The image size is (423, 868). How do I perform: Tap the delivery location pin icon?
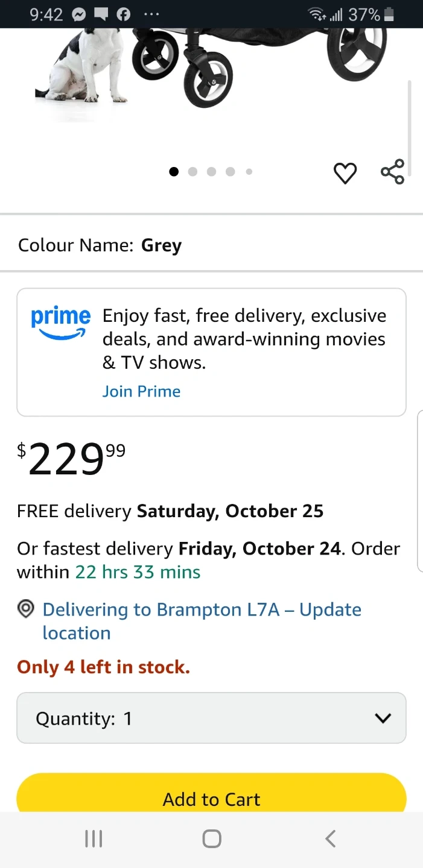26,609
